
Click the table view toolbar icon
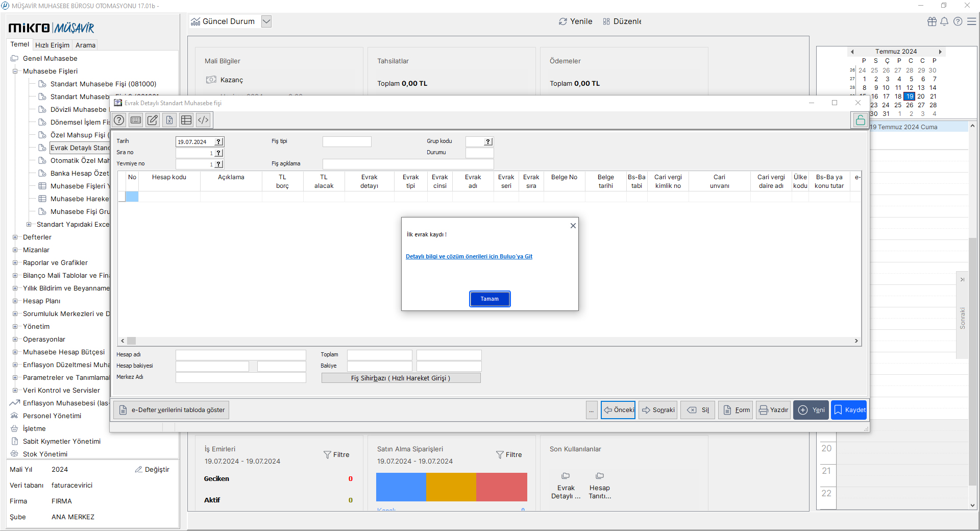pos(186,120)
